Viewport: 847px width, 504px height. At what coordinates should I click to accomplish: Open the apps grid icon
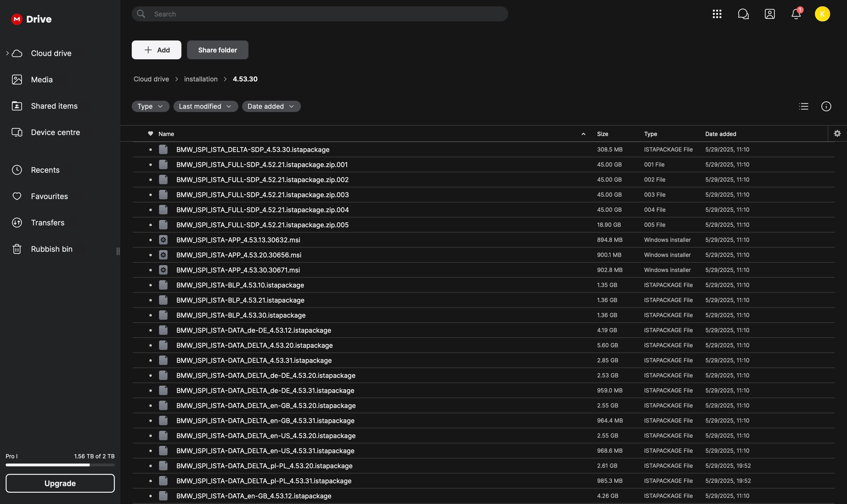click(x=717, y=14)
